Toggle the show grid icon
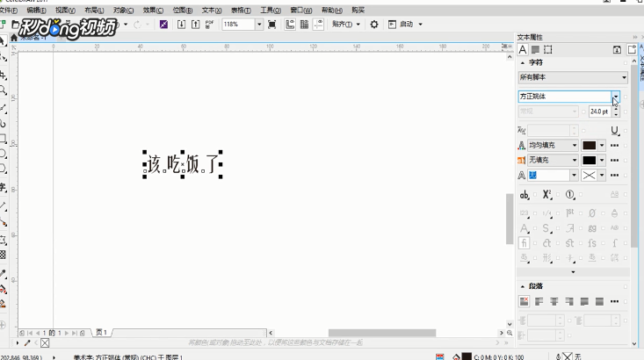 tap(304, 25)
